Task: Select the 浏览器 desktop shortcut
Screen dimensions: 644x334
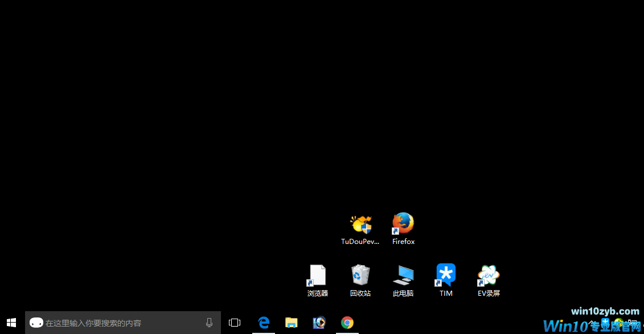Action: tap(317, 275)
